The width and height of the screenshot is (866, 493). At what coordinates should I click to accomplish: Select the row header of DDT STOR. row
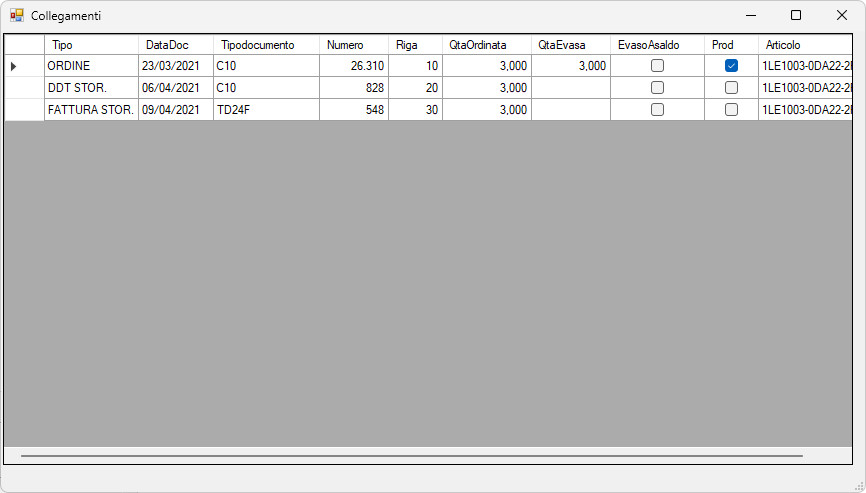coord(24,88)
